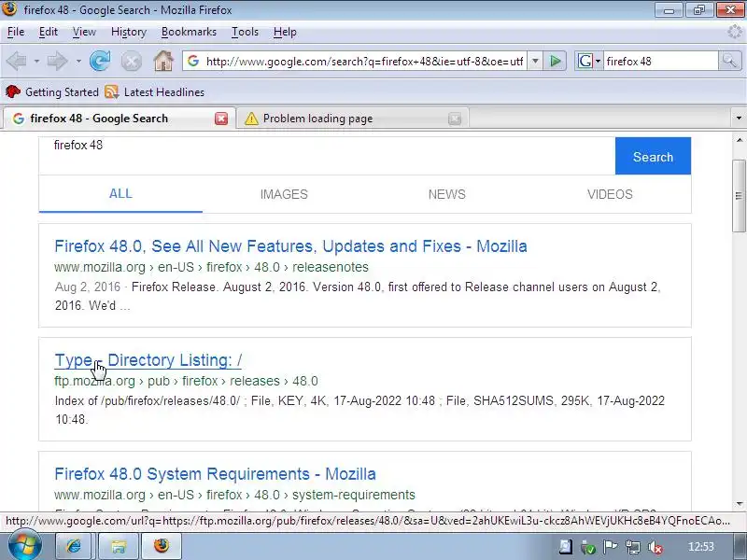Viewport: 747px width, 560px height.
Task: Open the History menu
Action: (x=129, y=32)
